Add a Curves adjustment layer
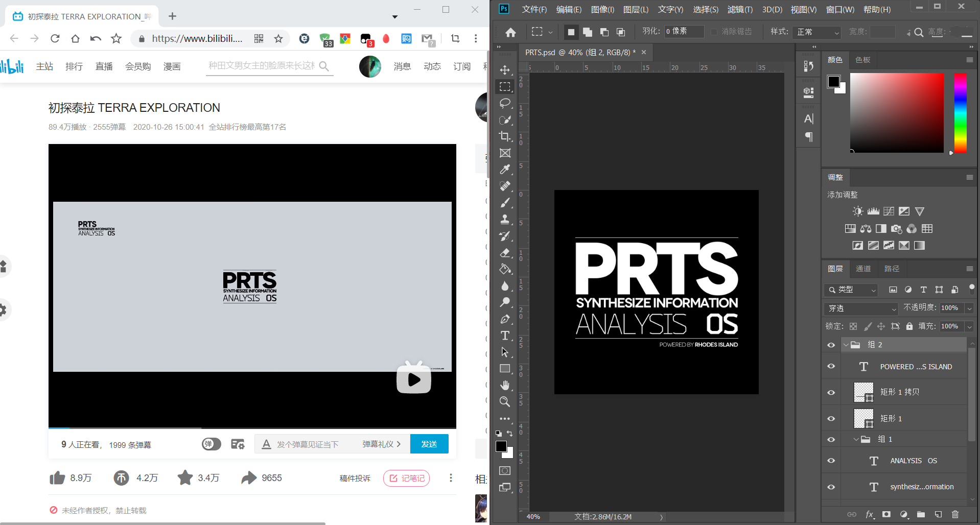Image resolution: width=980 pixels, height=525 pixels. click(889, 211)
